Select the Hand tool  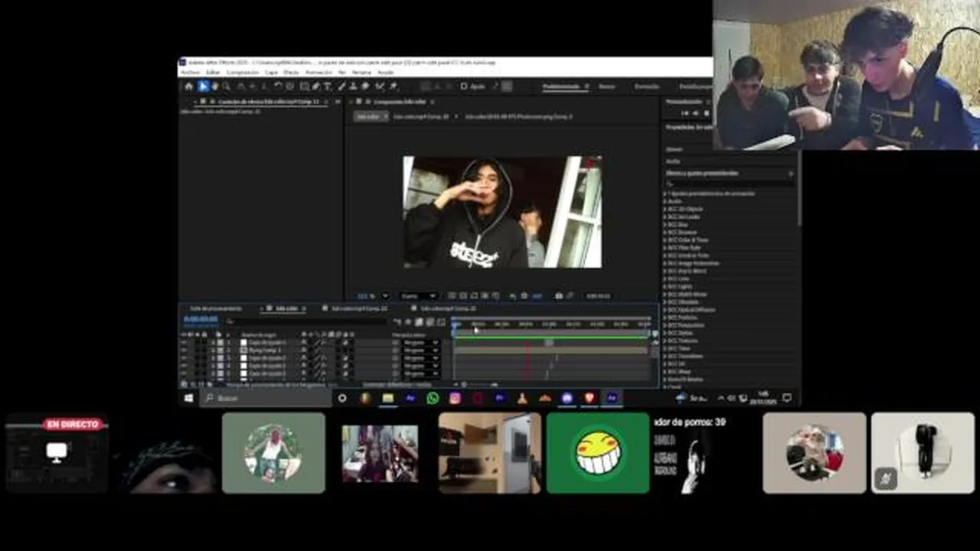214,86
